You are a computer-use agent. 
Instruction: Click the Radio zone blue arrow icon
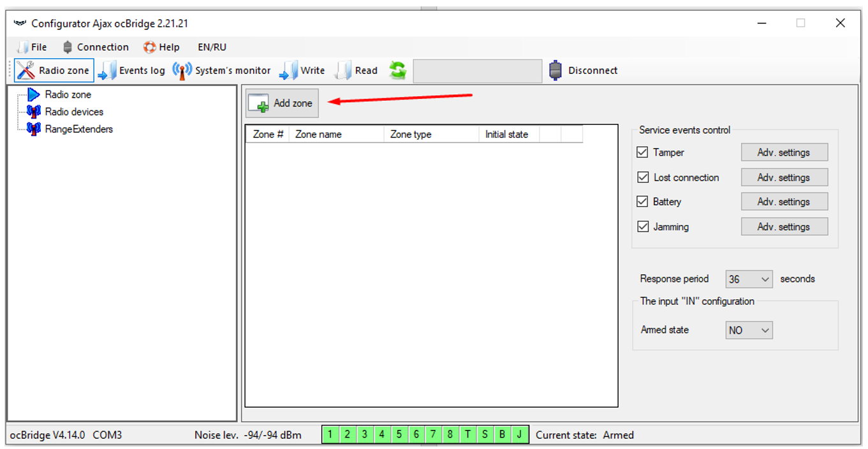click(34, 94)
